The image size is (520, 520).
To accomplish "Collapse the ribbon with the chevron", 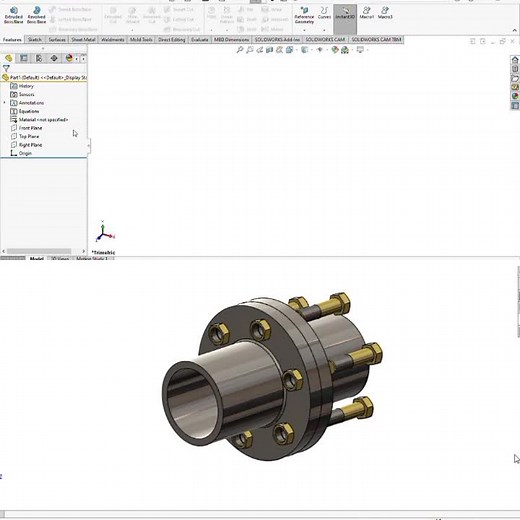I will 514,31.
